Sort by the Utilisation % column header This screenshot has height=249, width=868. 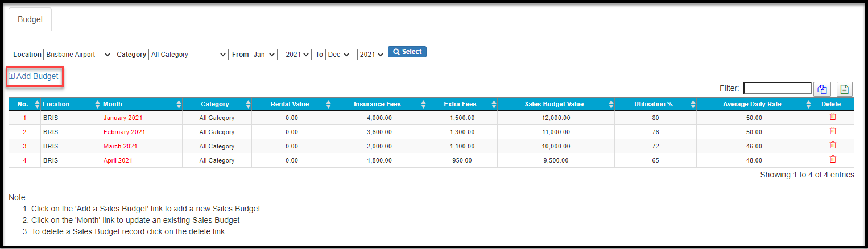point(656,104)
